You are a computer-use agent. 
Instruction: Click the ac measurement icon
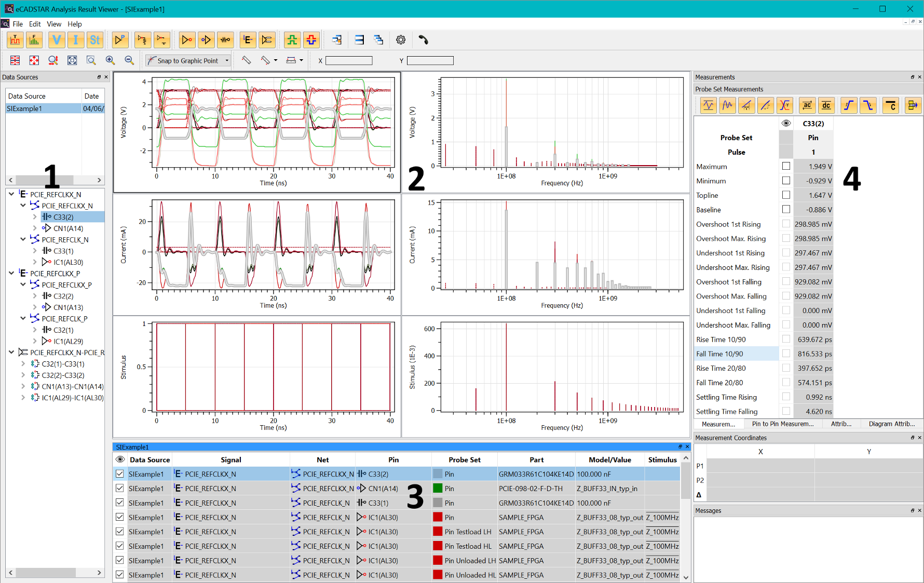[807, 105]
